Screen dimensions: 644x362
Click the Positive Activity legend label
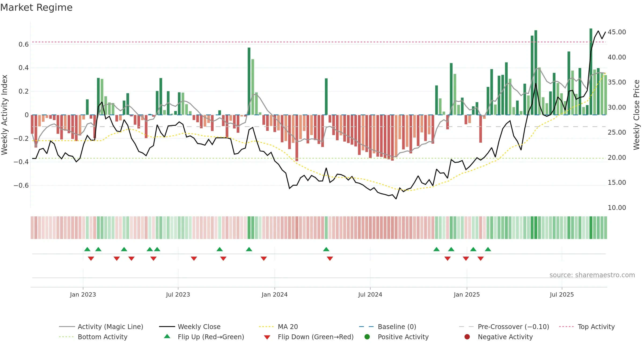[403, 337]
